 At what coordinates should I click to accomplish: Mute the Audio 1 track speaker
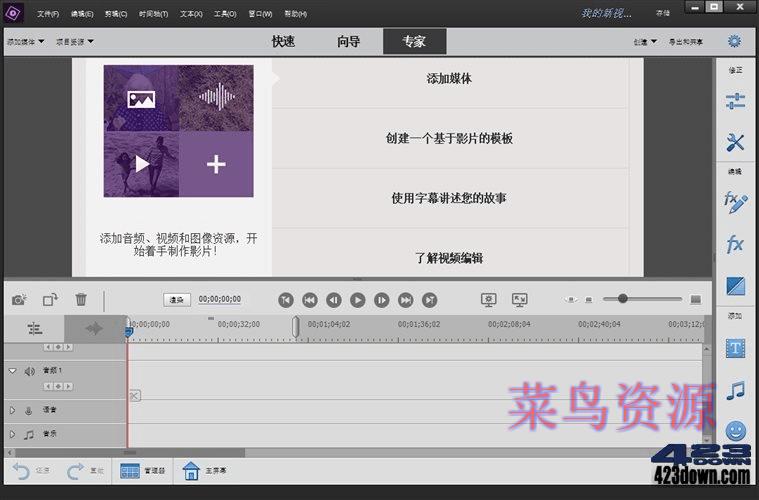(30, 371)
